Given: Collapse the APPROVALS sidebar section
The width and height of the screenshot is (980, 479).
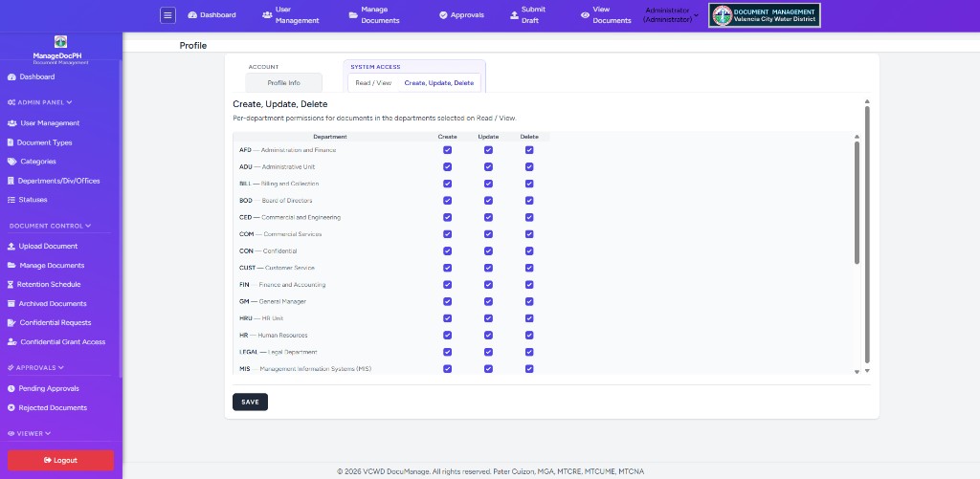Looking at the screenshot, I should [x=36, y=368].
